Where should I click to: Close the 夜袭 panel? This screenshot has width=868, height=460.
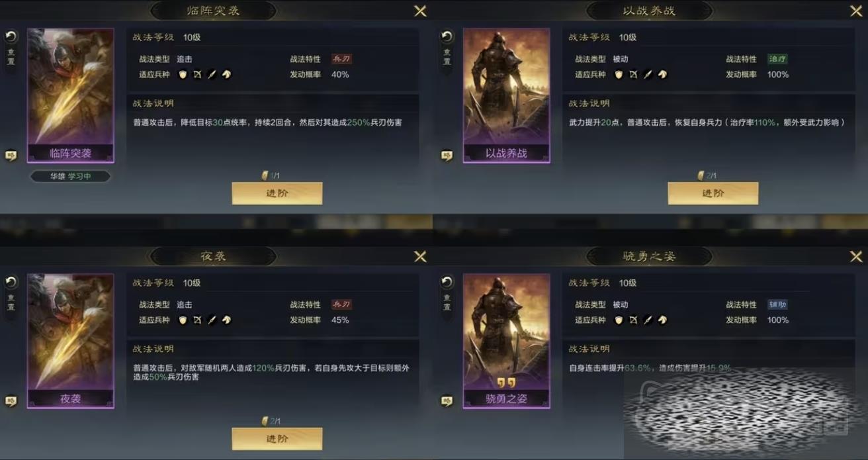pos(420,256)
